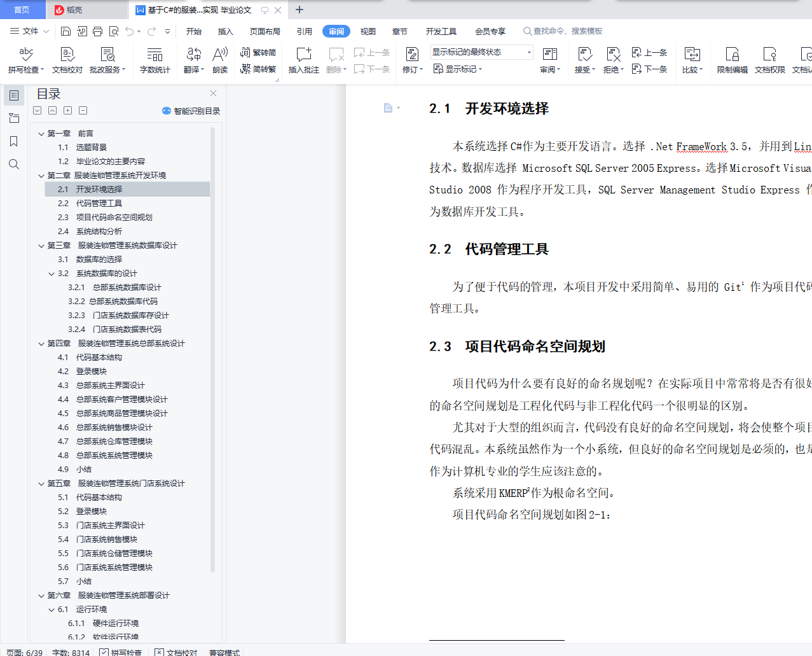Click 比较 compare documents icon
The width and height of the screenshot is (812, 656).
tap(692, 61)
